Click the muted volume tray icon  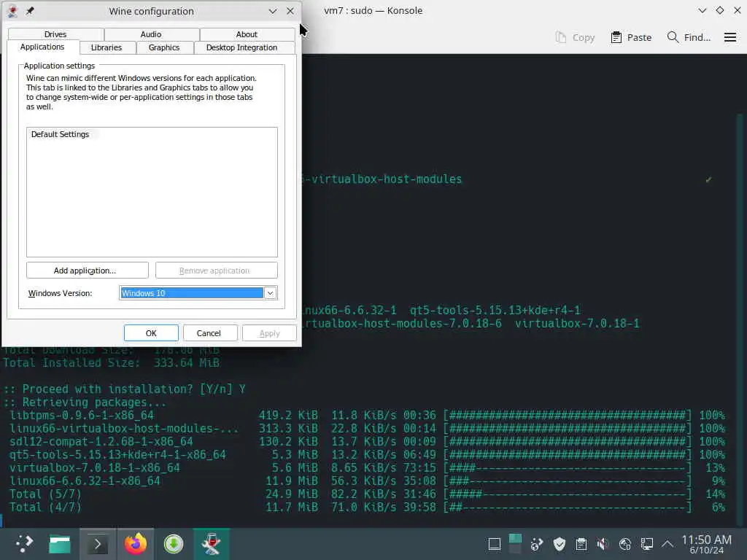click(603, 544)
